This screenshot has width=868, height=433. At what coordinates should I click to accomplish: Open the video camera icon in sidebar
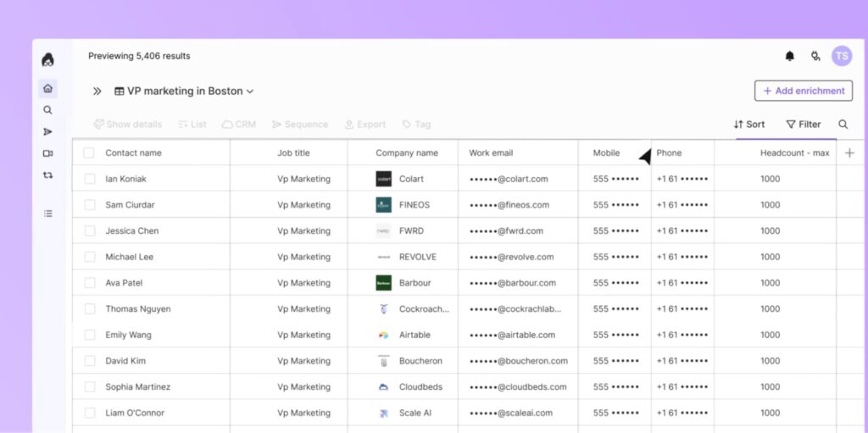[48, 153]
